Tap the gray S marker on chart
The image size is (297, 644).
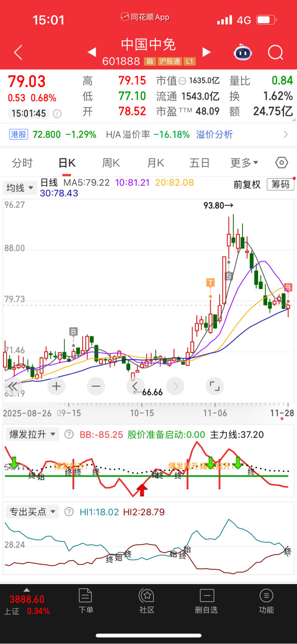coord(229,276)
